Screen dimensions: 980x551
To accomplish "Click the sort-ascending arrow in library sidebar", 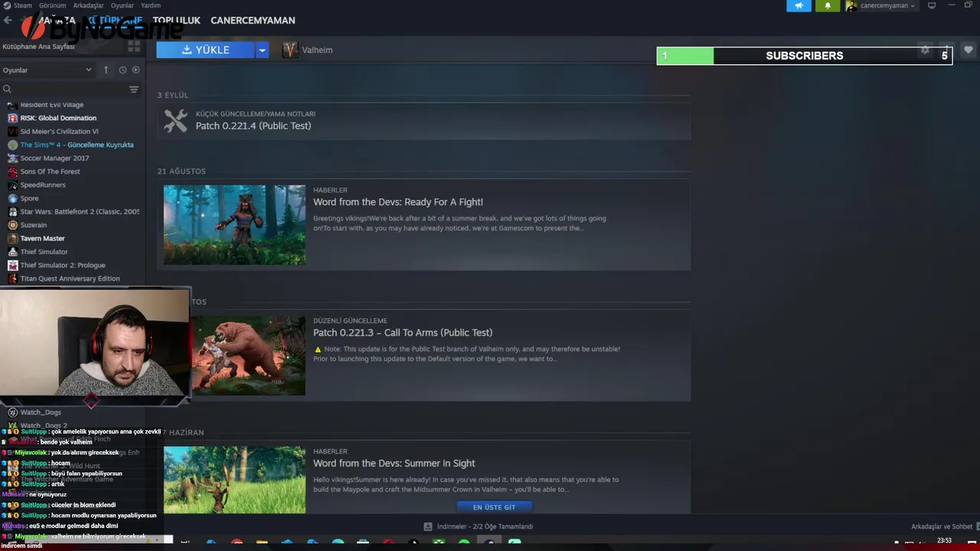I will [106, 70].
